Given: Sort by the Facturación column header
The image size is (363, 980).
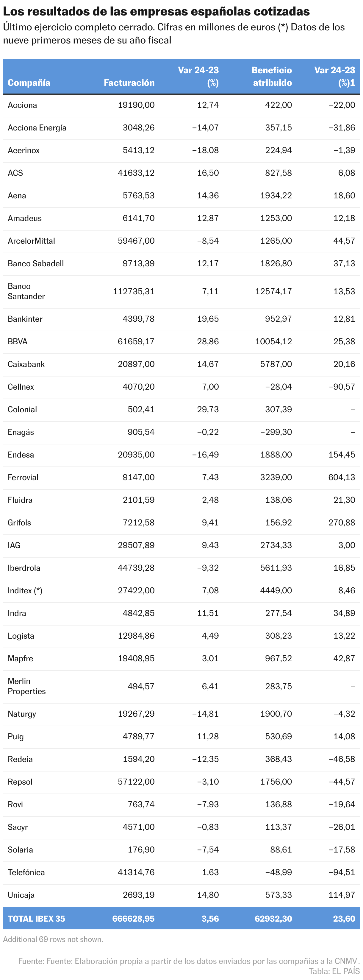Looking at the screenshot, I should [x=129, y=83].
